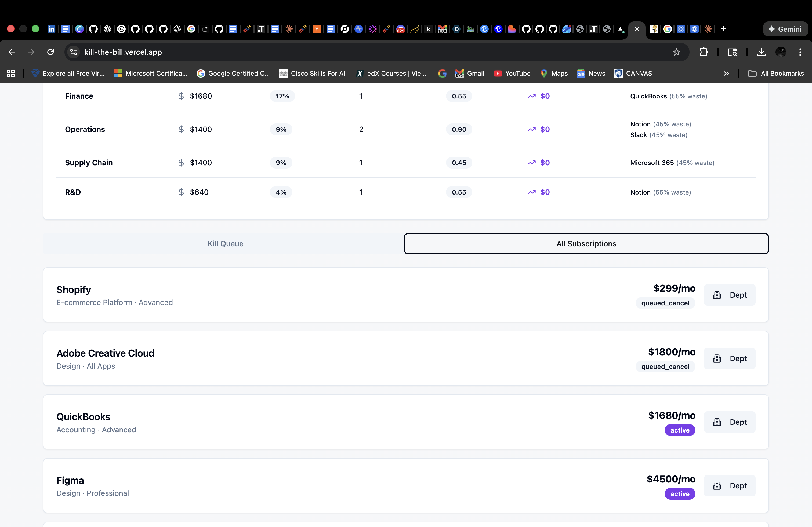This screenshot has width=812, height=527.
Task: Go back using the browser back arrow
Action: tap(12, 52)
